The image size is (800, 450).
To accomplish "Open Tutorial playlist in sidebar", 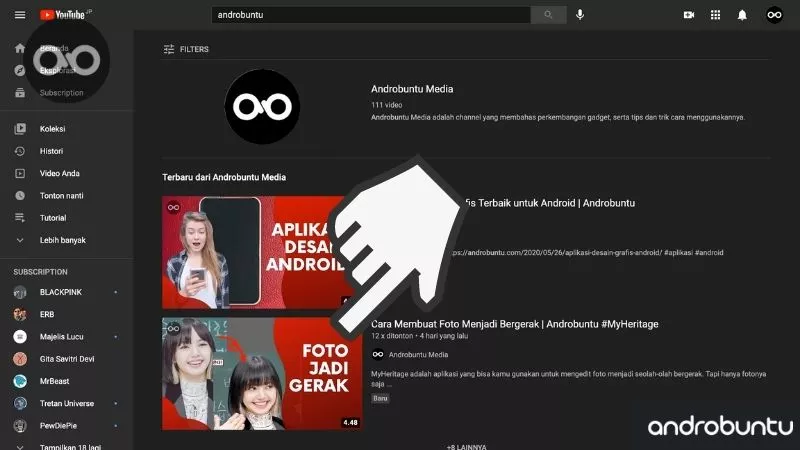I will (x=53, y=218).
